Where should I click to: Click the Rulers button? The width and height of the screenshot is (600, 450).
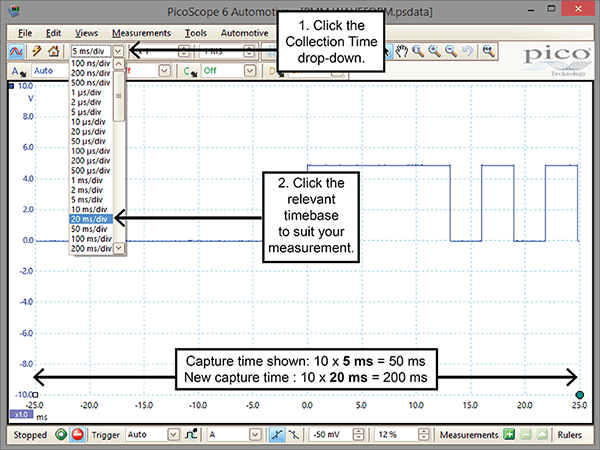(569, 435)
